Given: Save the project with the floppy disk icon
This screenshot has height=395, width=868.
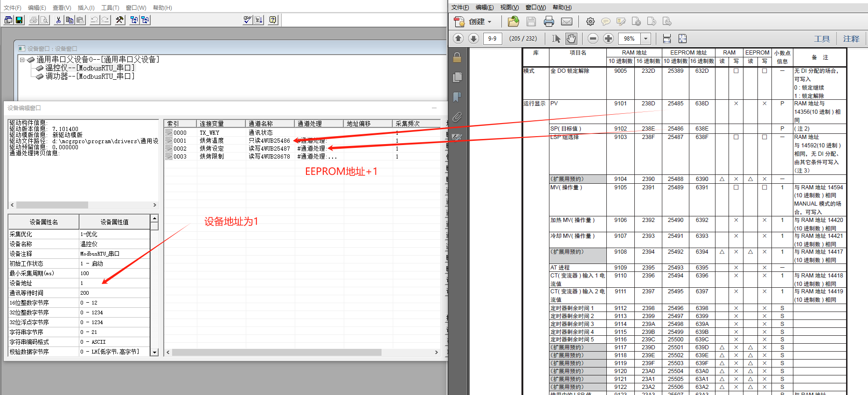Looking at the screenshot, I should tap(19, 20).
